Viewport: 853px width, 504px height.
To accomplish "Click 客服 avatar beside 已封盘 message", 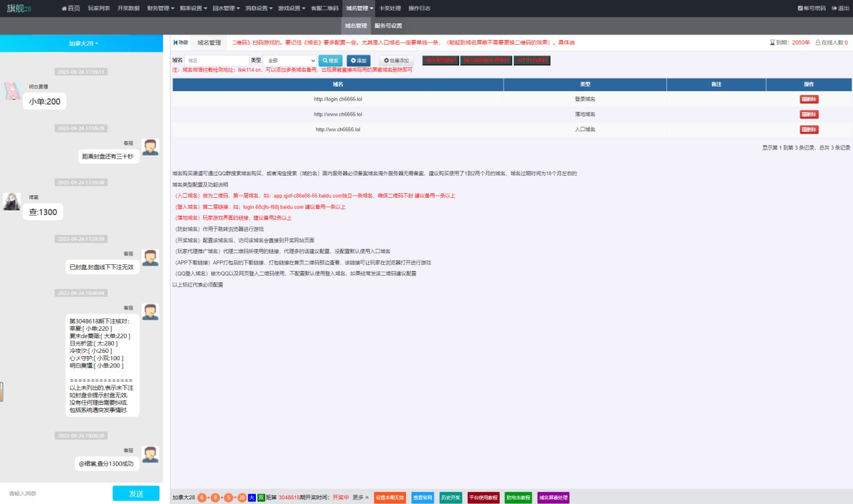I will point(150,258).
